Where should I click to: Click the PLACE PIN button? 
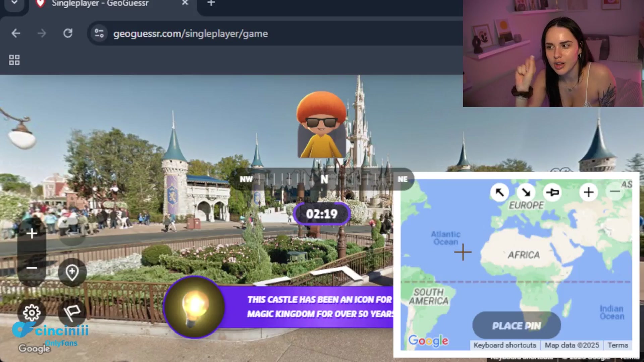tap(517, 326)
